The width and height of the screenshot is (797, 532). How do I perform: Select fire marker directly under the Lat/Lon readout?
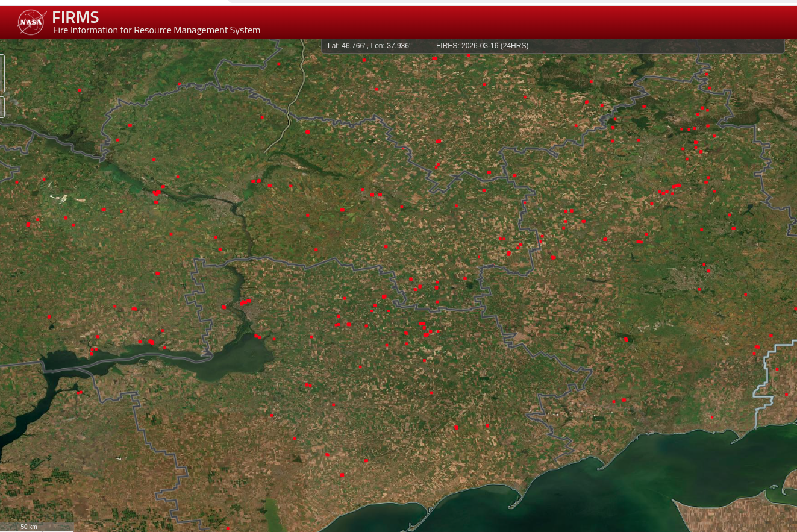[x=364, y=60]
